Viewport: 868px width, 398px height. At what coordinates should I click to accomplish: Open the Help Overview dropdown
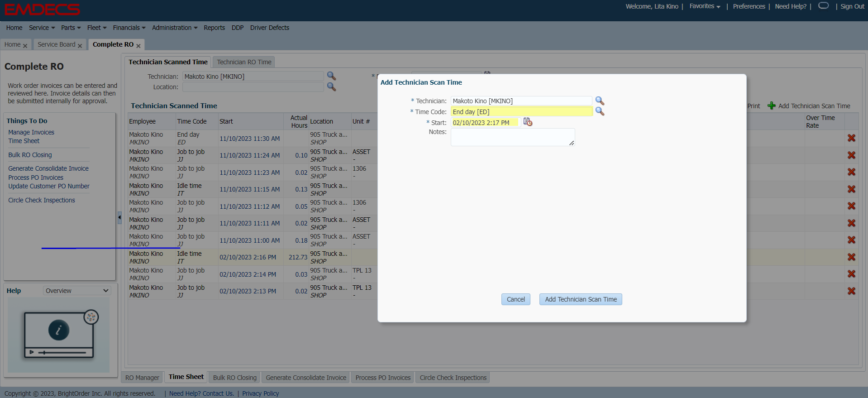77,291
